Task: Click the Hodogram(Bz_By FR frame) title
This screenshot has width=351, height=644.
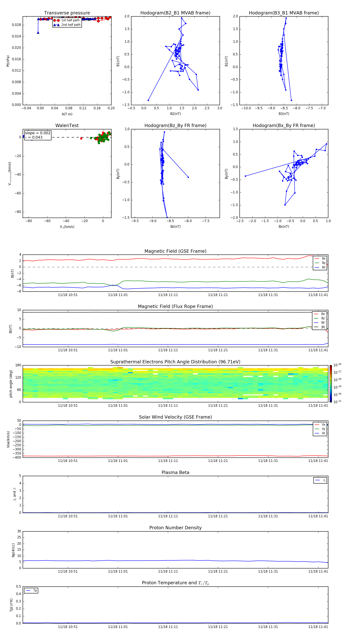Action: pos(175,125)
